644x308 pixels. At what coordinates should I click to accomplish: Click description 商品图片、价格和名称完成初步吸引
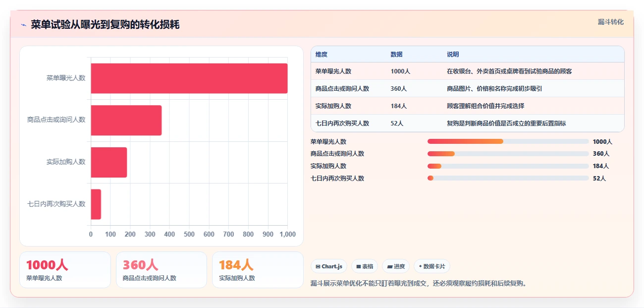pos(494,89)
